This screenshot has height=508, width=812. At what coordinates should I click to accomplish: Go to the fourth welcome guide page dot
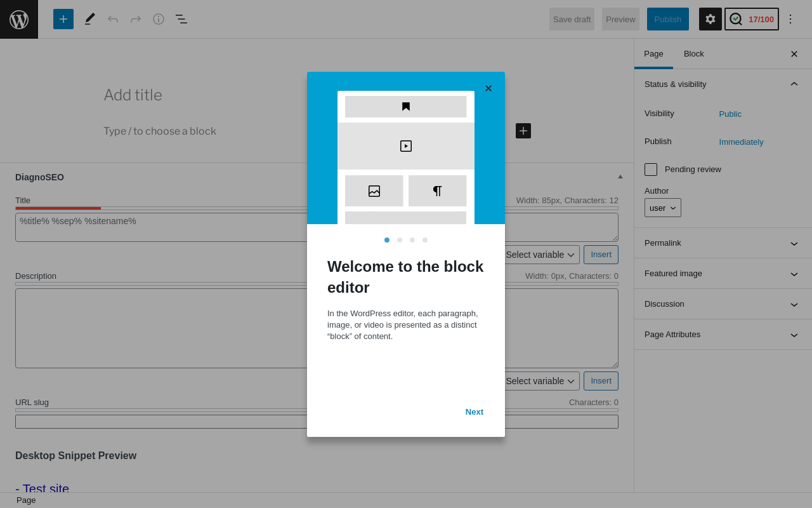pos(425,240)
